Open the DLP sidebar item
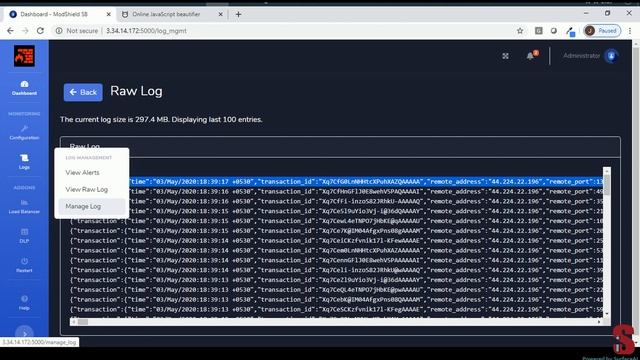The height and width of the screenshot is (360, 640). 24,236
